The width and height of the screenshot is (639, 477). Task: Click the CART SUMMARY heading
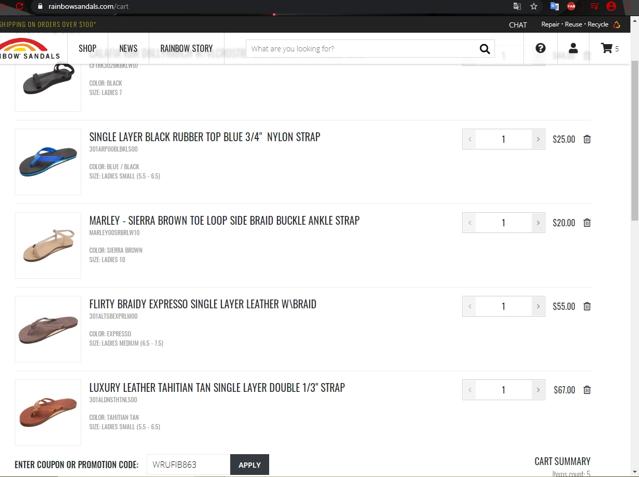(562, 462)
